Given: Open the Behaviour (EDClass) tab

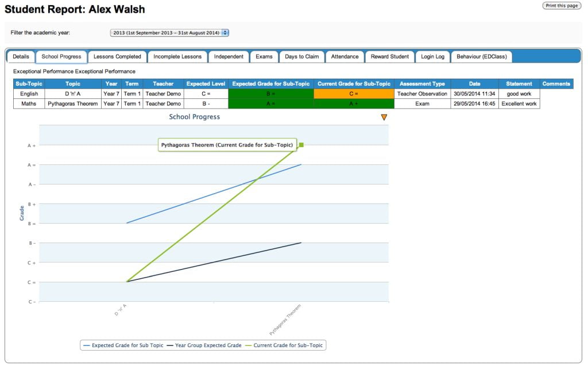Looking at the screenshot, I should pos(481,57).
